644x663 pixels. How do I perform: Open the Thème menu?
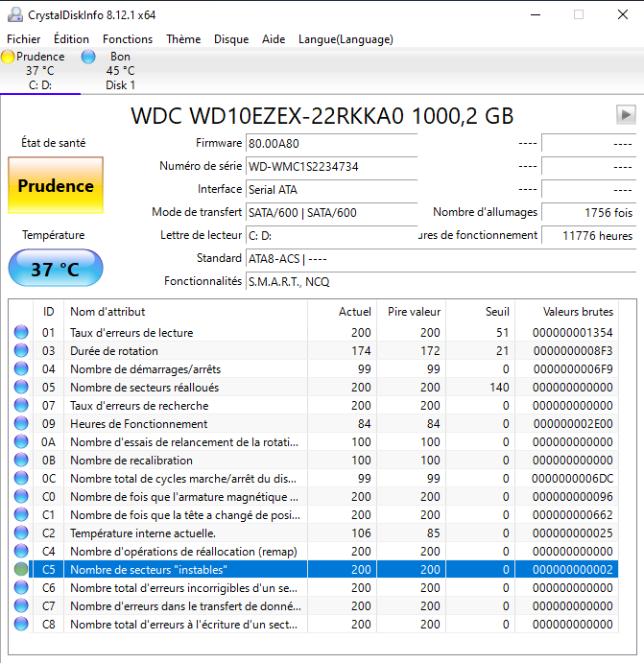click(183, 39)
